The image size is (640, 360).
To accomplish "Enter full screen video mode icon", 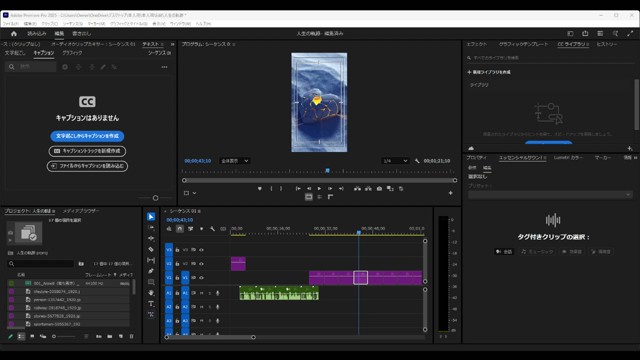I will point(630,33).
